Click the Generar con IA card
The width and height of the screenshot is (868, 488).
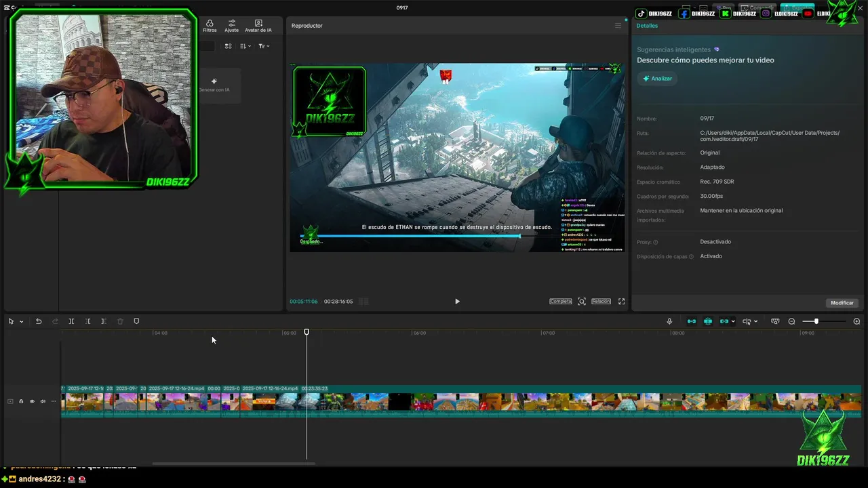[x=214, y=85]
